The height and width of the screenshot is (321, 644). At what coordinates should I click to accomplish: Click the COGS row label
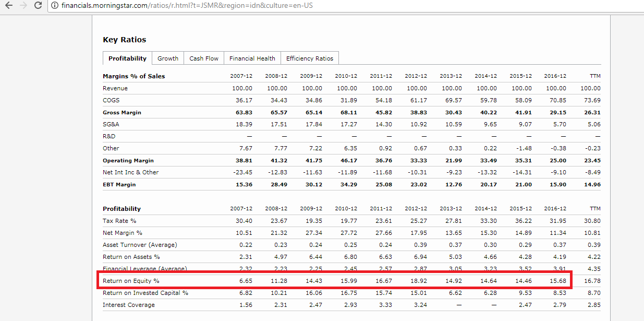pos(111,100)
